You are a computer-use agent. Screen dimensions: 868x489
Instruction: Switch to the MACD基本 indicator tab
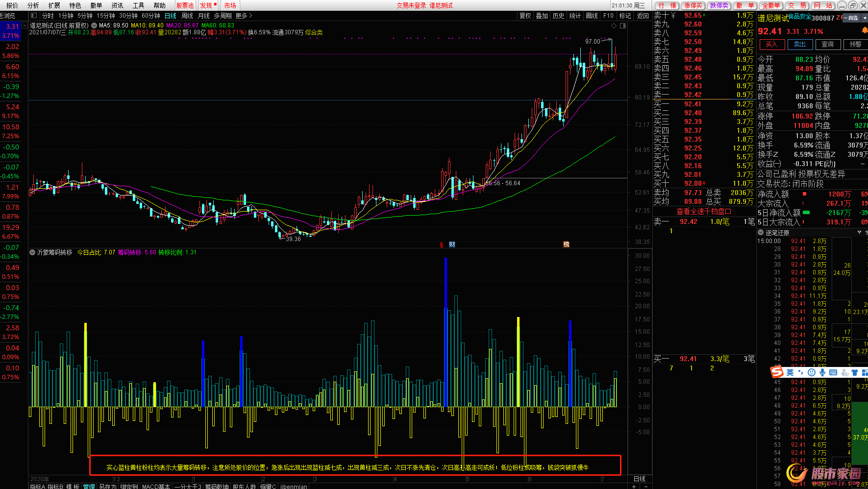[x=156, y=486]
